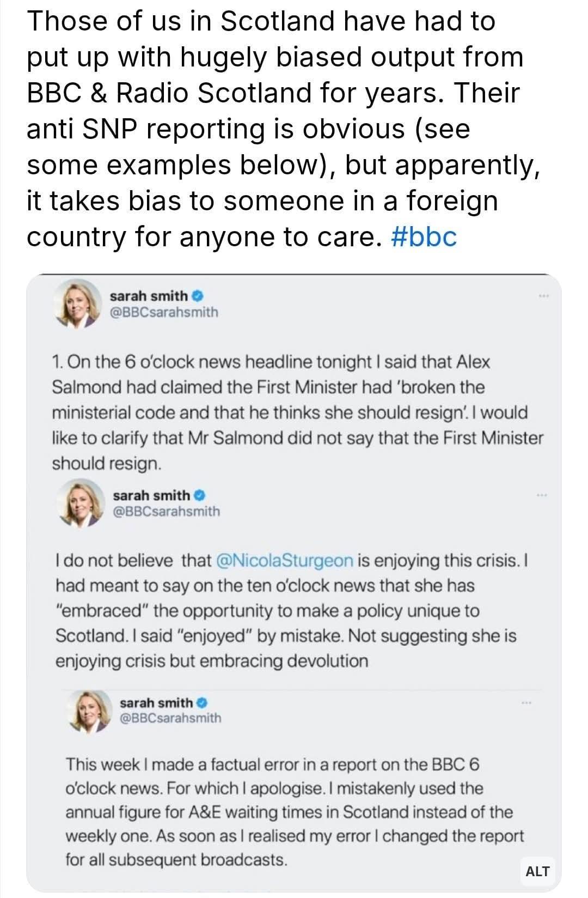The height and width of the screenshot is (898, 588).
Task: Click the first @BBCsarahsmith handle
Action: [164, 312]
